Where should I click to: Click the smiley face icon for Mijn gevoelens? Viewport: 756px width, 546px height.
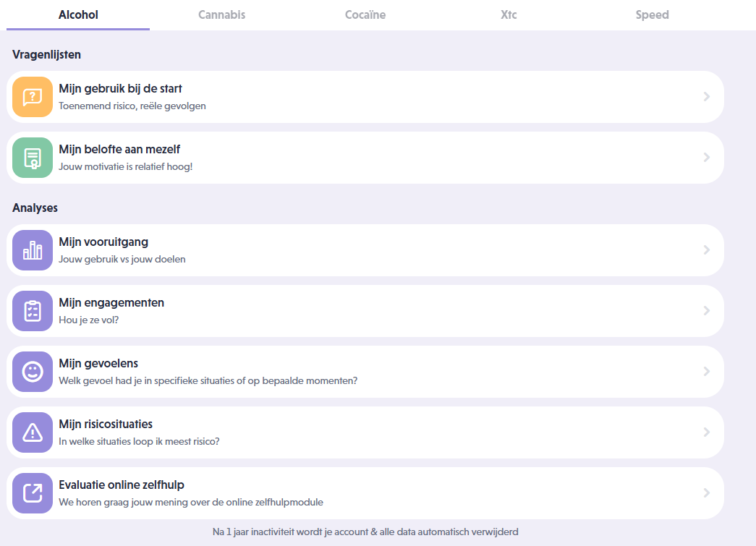33,372
